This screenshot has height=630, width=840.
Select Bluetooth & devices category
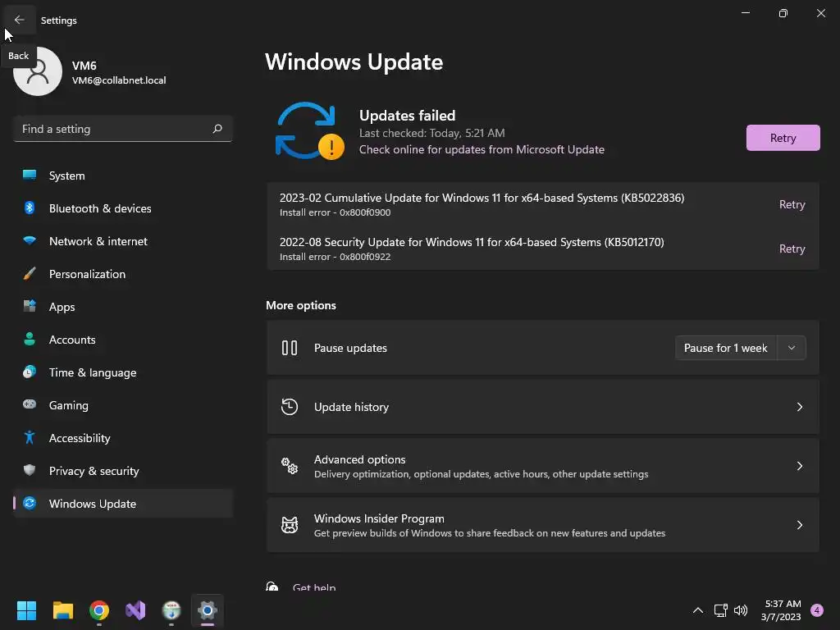pos(123,208)
